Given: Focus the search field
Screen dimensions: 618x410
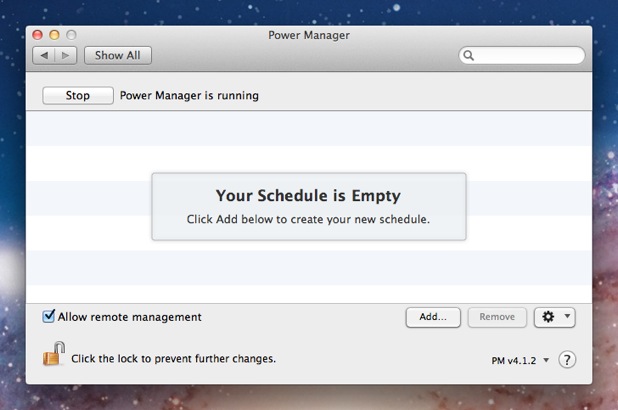Looking at the screenshot, I should pyautogui.click(x=522, y=55).
